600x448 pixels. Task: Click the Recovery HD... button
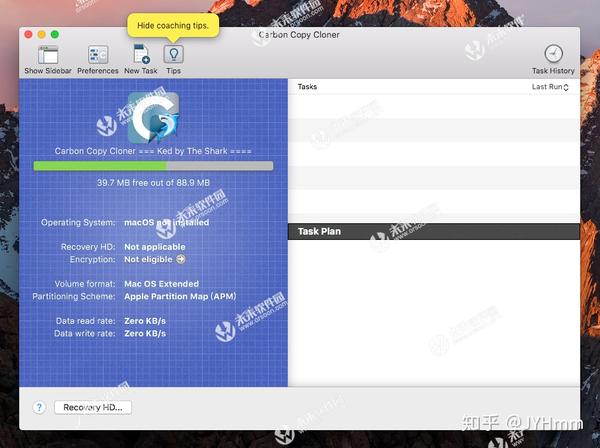93,407
